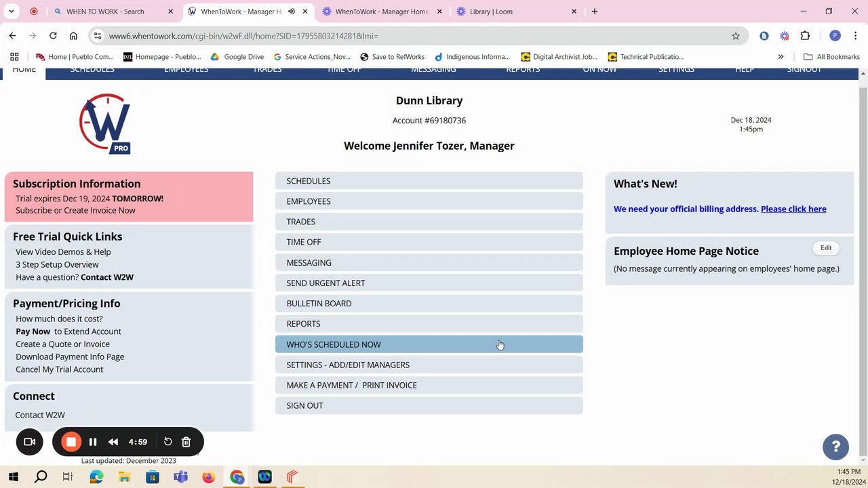Open SETTINGS - ADD/EDIT MANAGERS
This screenshot has width=868, height=488.
click(x=429, y=365)
